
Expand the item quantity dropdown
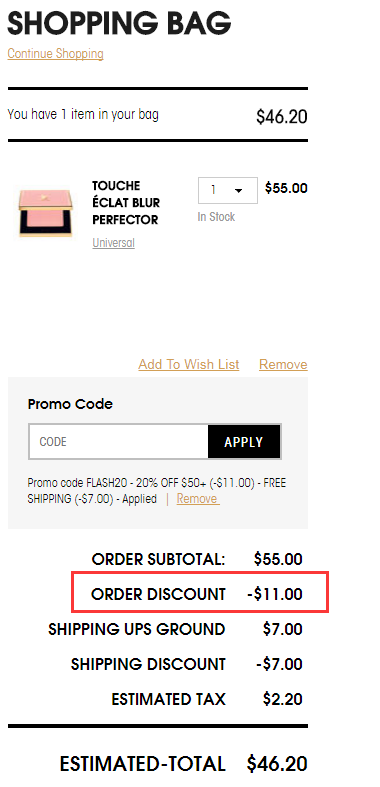point(228,190)
